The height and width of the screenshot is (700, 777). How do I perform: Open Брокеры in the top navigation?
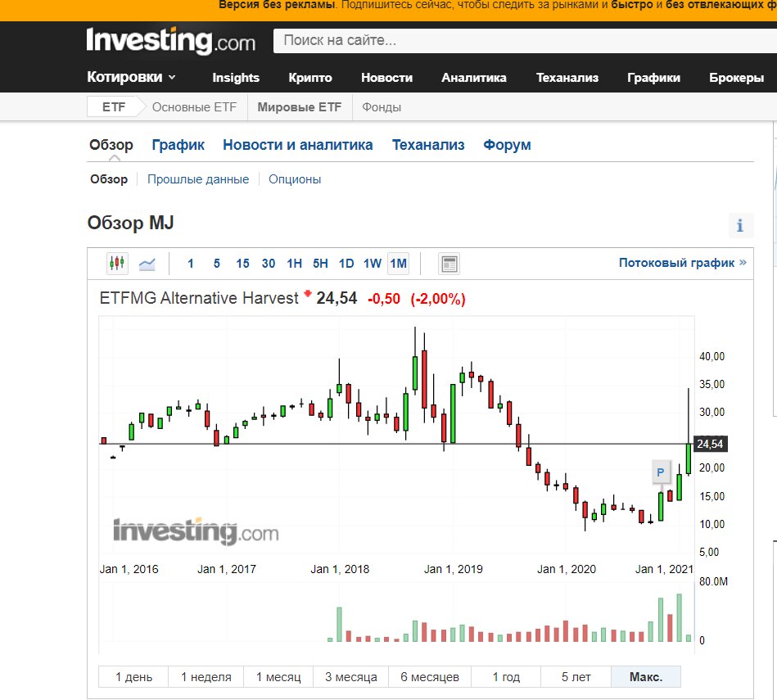[736, 78]
